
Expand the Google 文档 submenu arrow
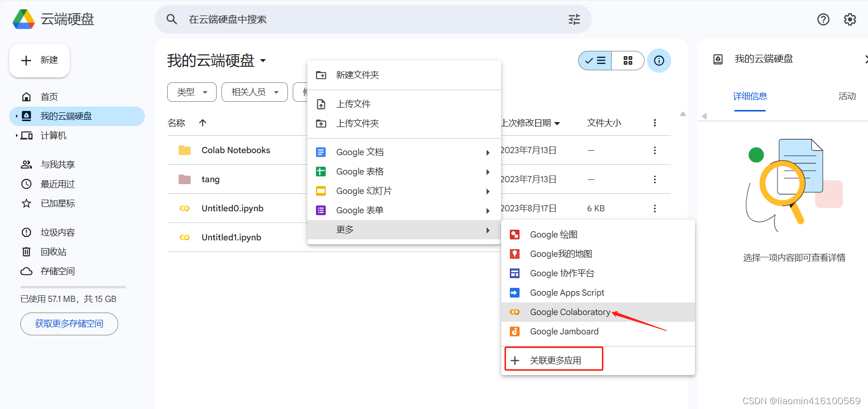[x=488, y=153]
